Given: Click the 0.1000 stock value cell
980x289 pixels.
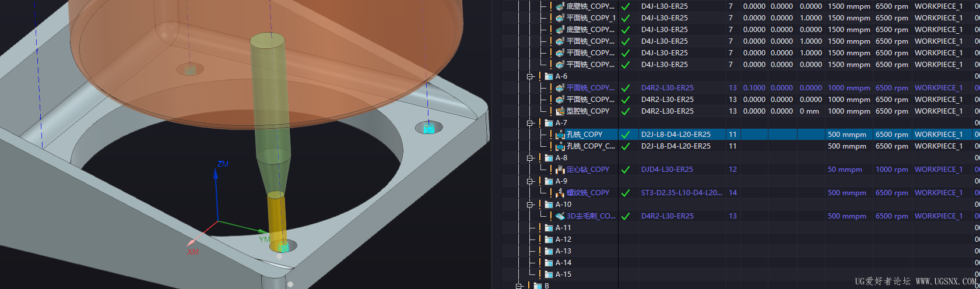Looking at the screenshot, I should pos(754,88).
